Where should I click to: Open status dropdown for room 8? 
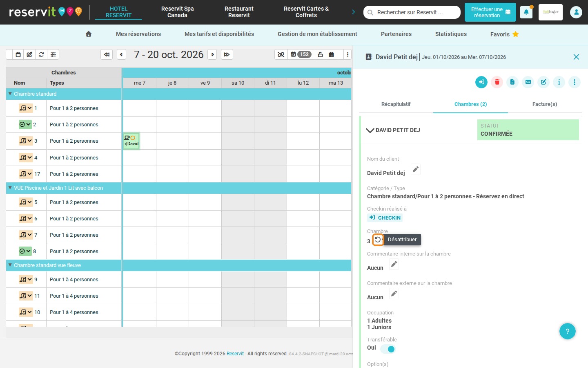tap(25, 251)
